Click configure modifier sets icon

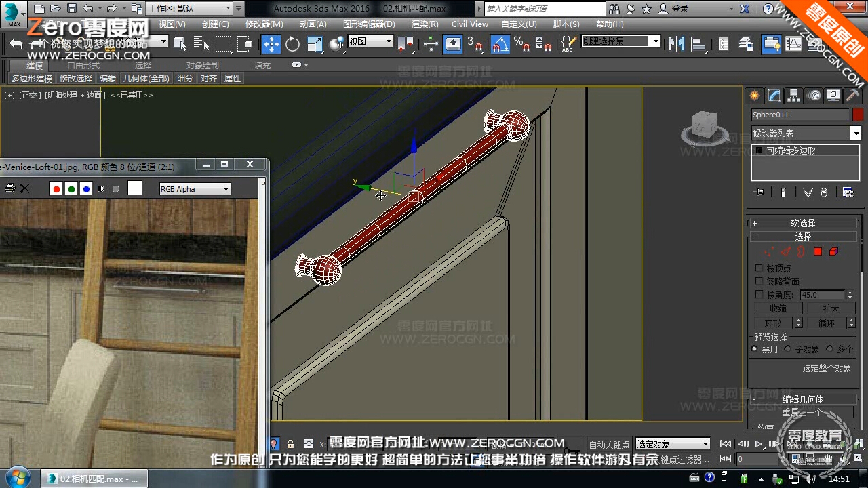coord(848,192)
